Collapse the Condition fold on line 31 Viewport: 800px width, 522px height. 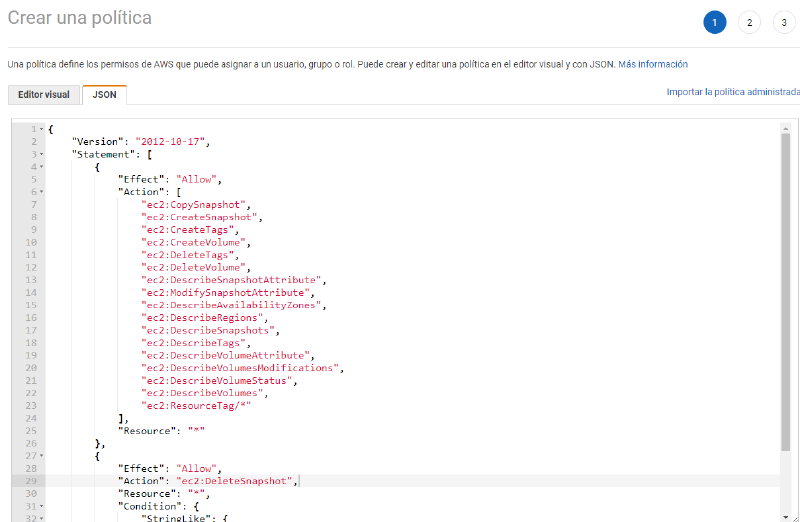point(41,506)
